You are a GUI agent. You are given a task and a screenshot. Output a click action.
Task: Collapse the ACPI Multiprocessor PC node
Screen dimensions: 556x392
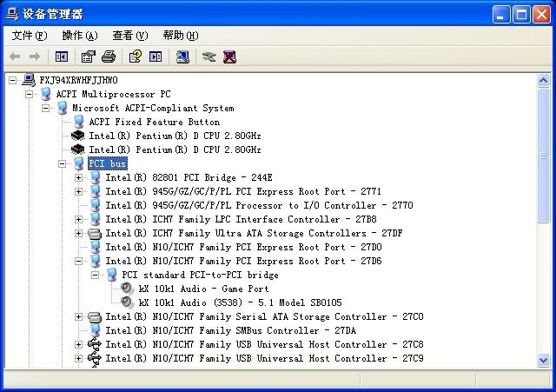click(x=29, y=94)
